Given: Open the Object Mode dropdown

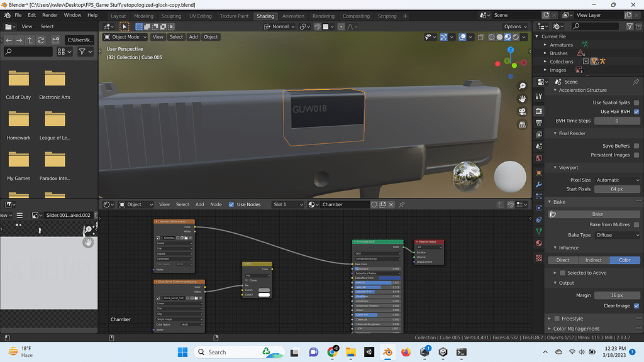Looking at the screenshot, I should click(125, 37).
